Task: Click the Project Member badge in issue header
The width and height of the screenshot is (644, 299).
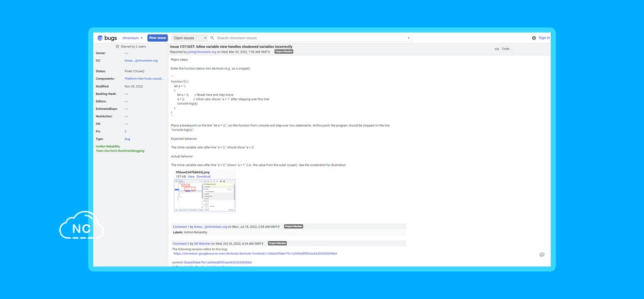Action: point(284,52)
